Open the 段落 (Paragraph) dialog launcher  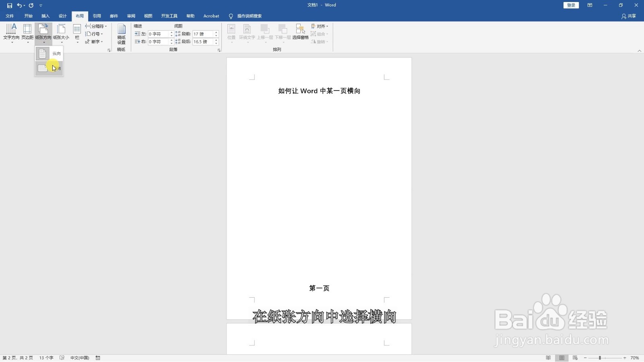click(x=219, y=50)
